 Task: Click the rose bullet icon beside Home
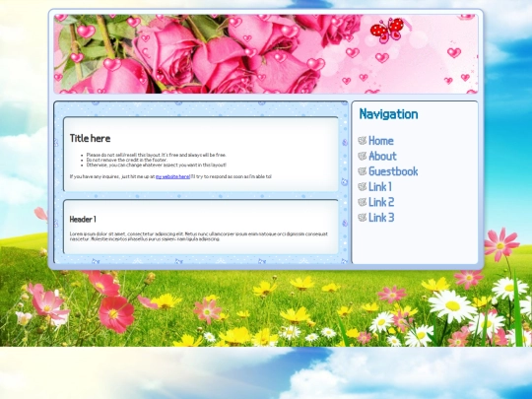click(363, 141)
